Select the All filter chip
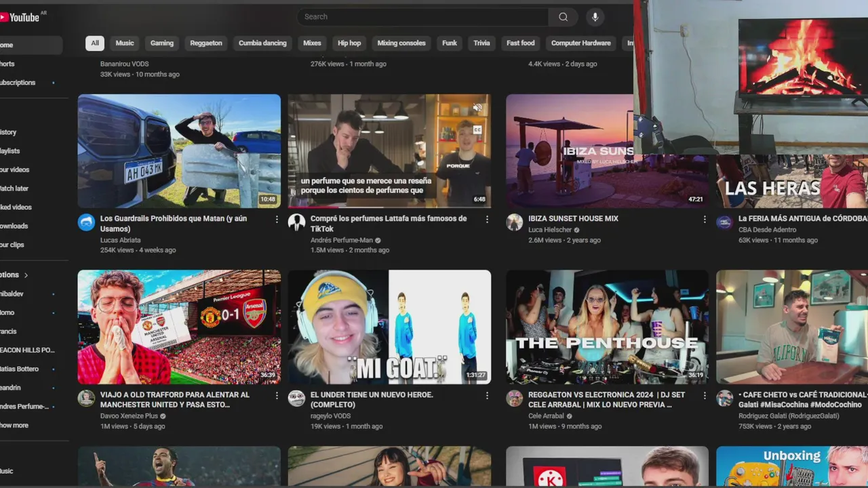 95,43
